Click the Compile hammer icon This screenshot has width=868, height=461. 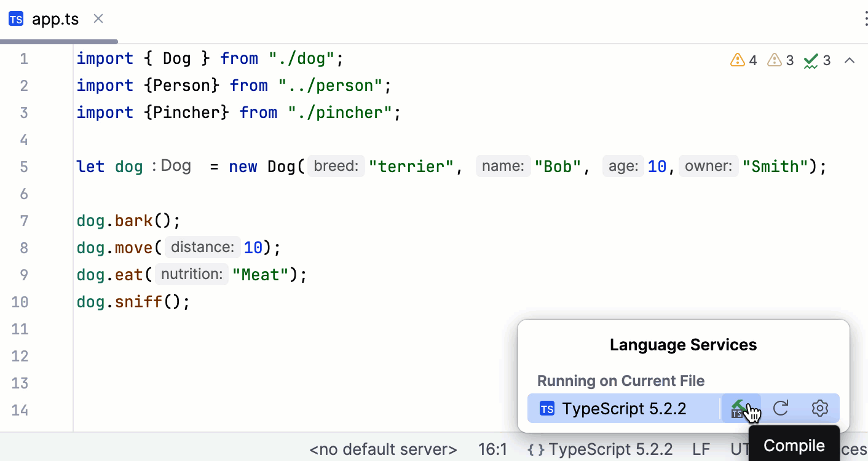[x=740, y=409]
